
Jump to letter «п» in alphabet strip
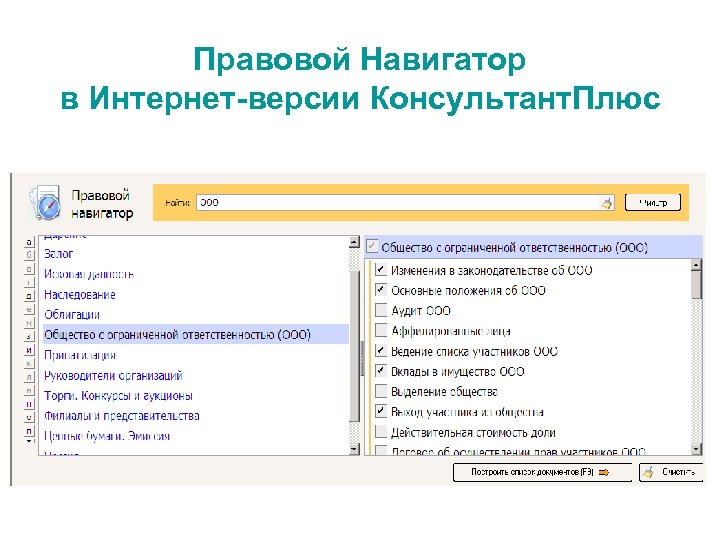(x=29, y=431)
